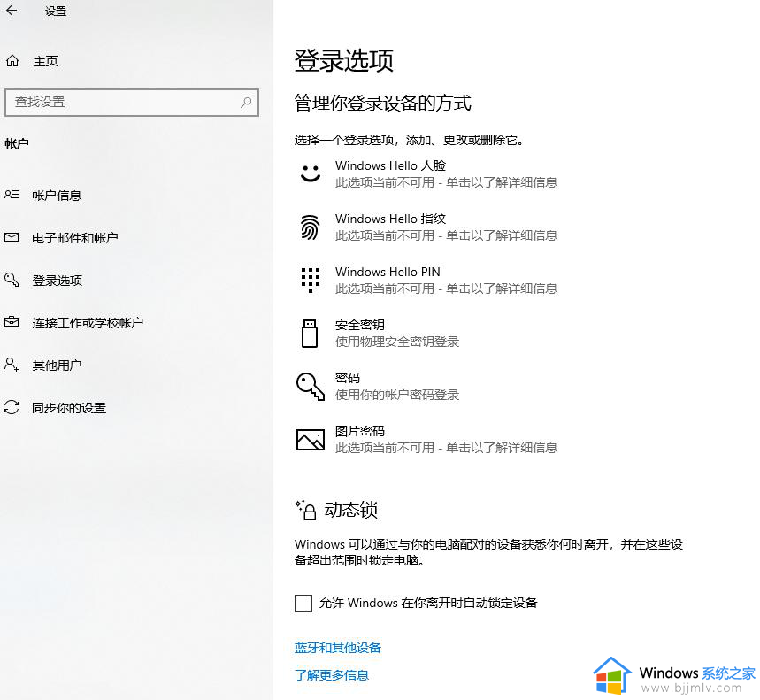Enable 允许 Windows 在你离开时自动锁定设备 checkbox

(303, 604)
